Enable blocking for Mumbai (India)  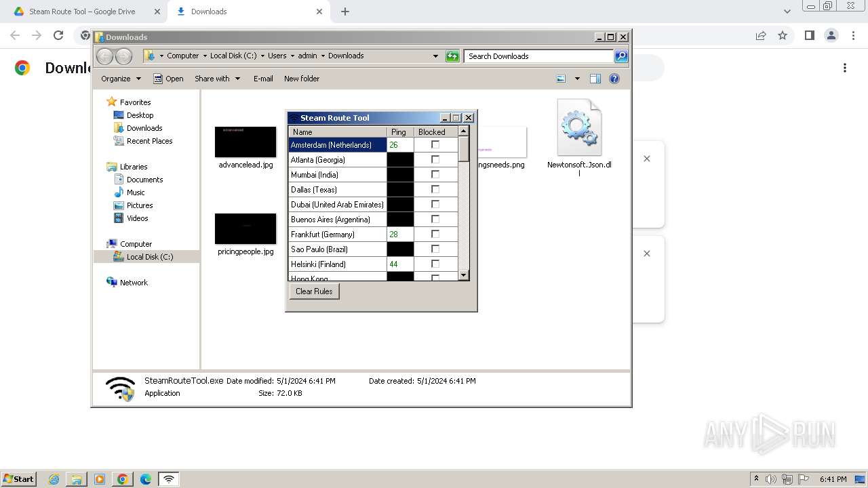click(435, 174)
